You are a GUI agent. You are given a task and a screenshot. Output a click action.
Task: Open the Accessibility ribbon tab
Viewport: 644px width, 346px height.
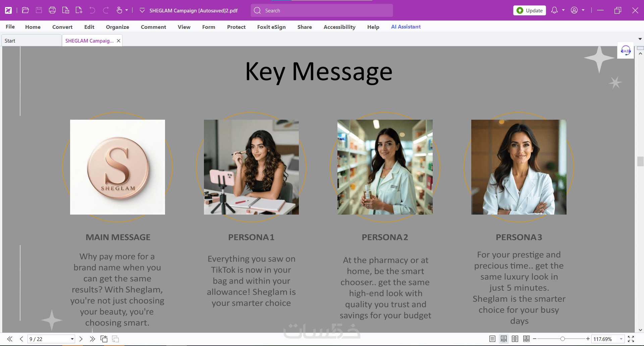click(x=339, y=27)
